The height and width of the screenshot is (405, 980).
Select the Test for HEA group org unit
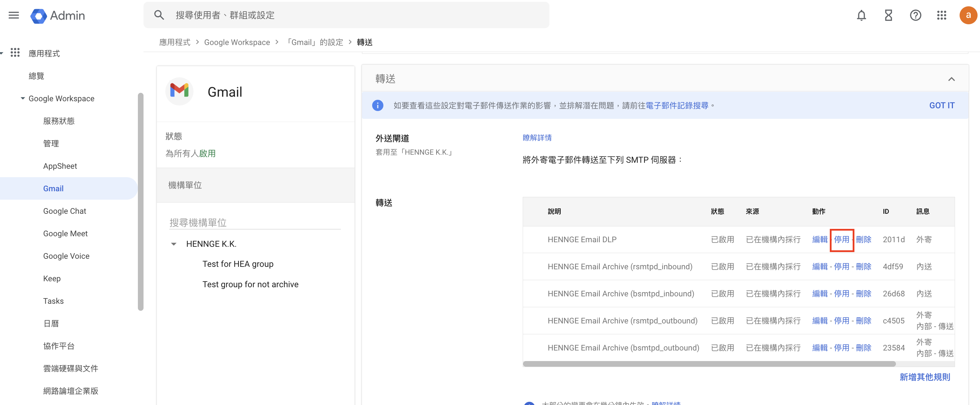click(238, 264)
